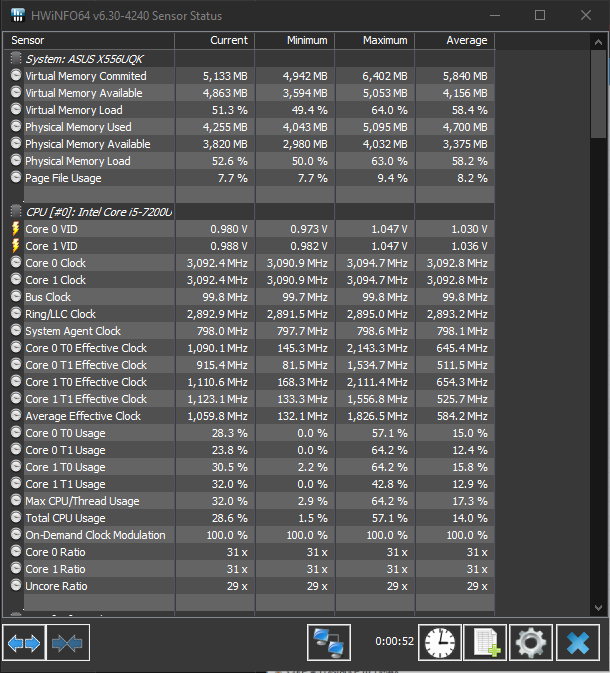
Task: Click the Physical Memory Used sensor icon
Action: coord(16,127)
